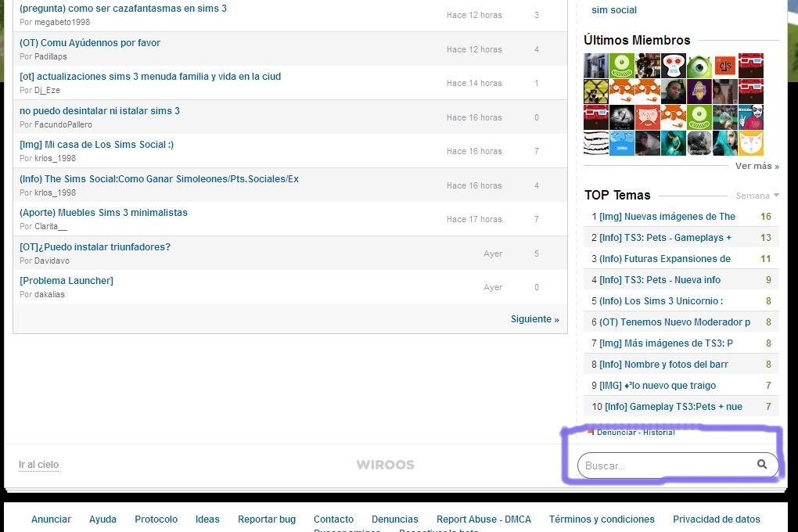This screenshot has width=798, height=532.
Task: Open the teal-haired woman avatar
Action: click(725, 143)
